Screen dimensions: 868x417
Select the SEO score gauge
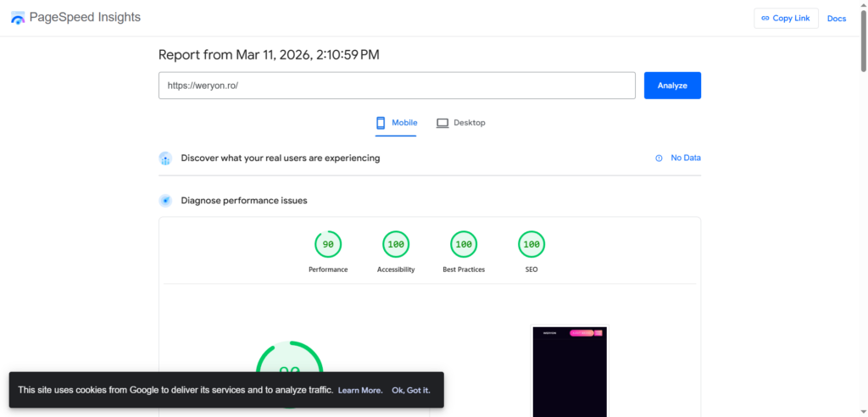[531, 245]
